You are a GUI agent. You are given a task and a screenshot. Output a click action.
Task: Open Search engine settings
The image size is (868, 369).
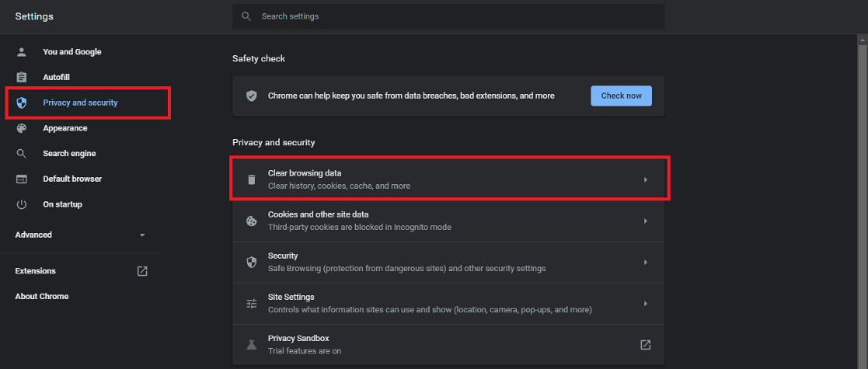(x=69, y=154)
